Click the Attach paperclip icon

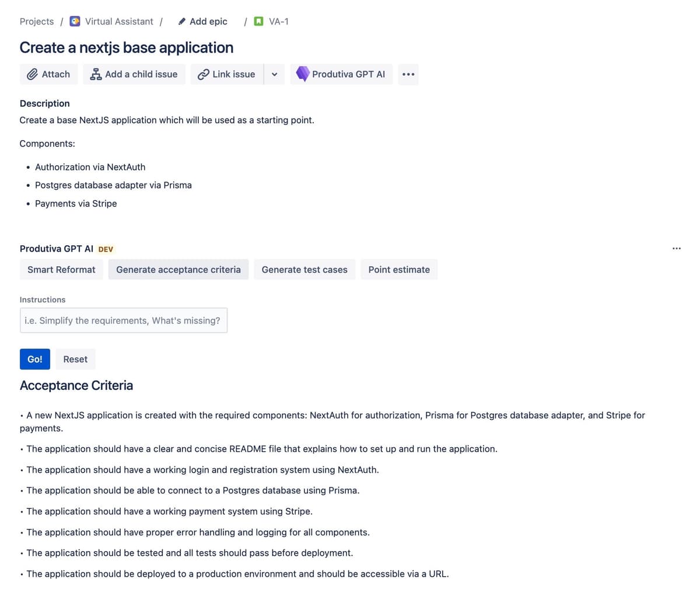(x=33, y=74)
